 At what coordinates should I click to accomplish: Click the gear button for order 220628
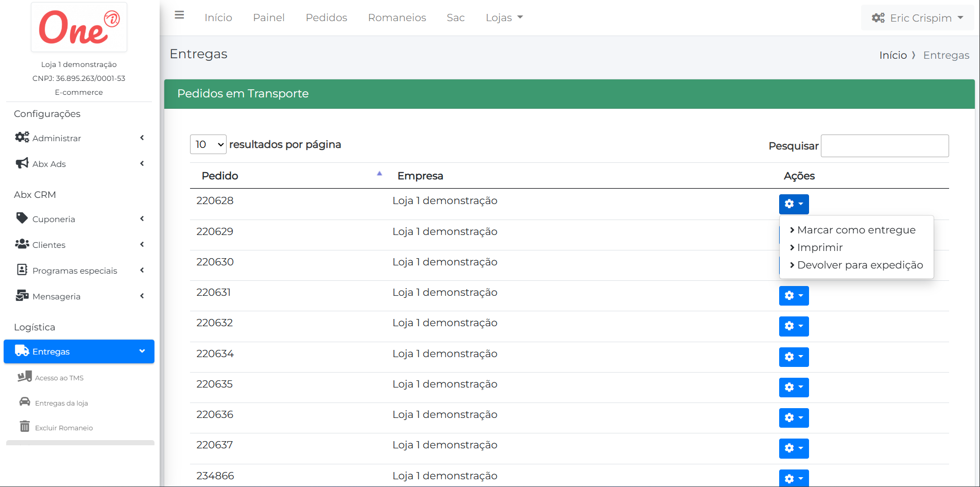(794, 204)
